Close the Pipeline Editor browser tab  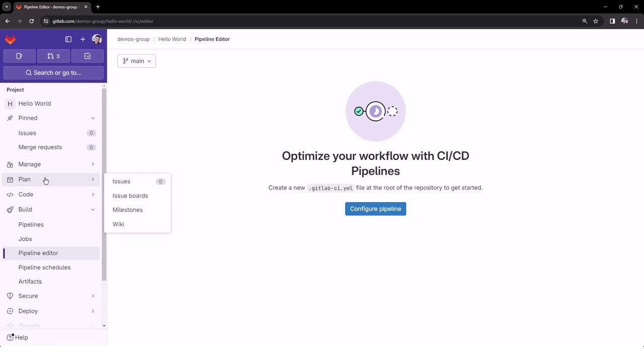click(x=86, y=7)
